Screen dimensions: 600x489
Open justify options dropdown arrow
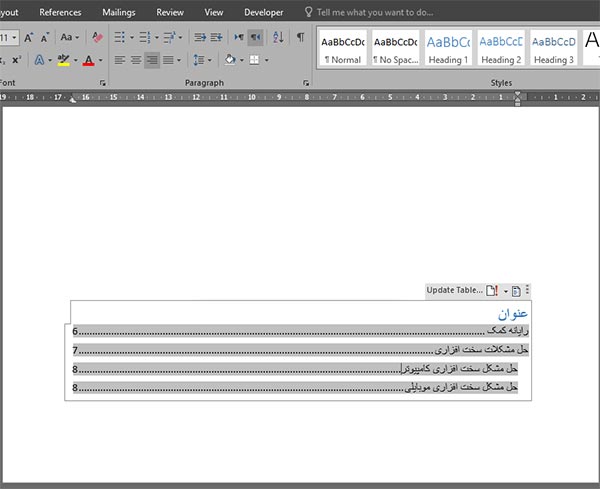(x=179, y=60)
